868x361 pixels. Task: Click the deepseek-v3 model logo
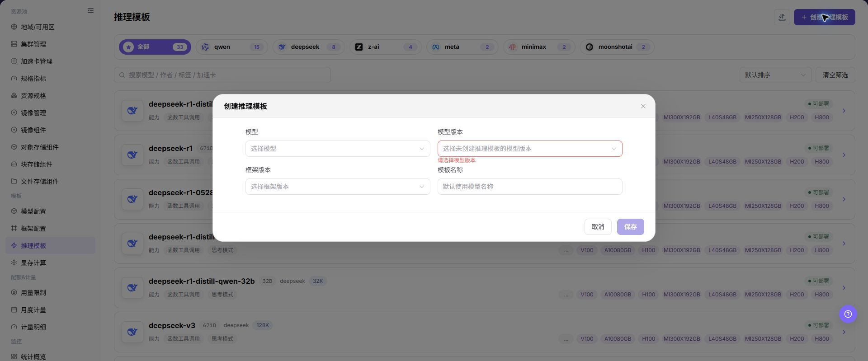pyautogui.click(x=132, y=332)
